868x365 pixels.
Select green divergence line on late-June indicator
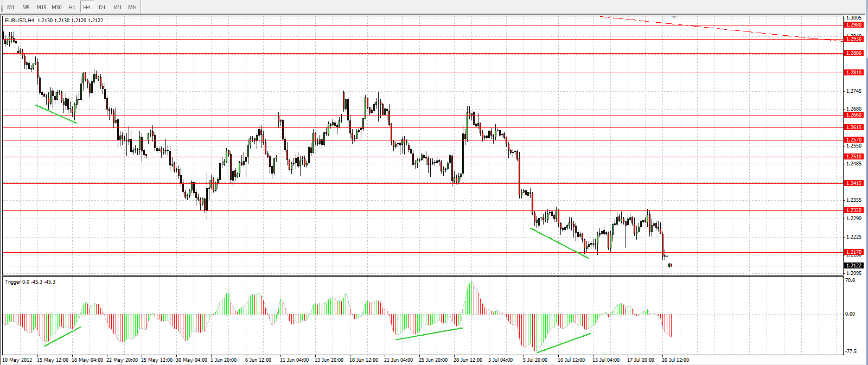[430, 334]
